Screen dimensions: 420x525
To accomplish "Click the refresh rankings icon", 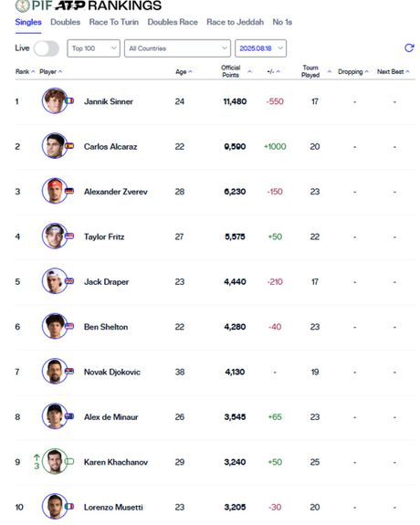I will [409, 47].
